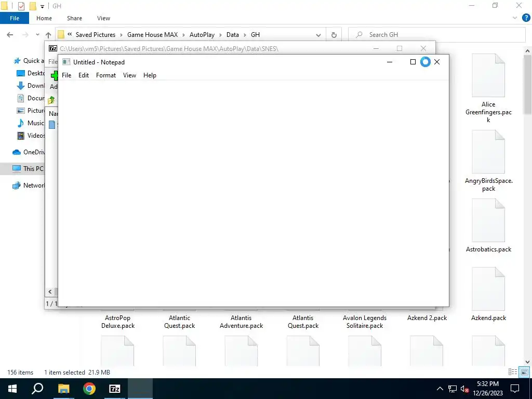Select Atlantic Quest.pack file name
Screen dimensions: 532x399
(x=179, y=322)
